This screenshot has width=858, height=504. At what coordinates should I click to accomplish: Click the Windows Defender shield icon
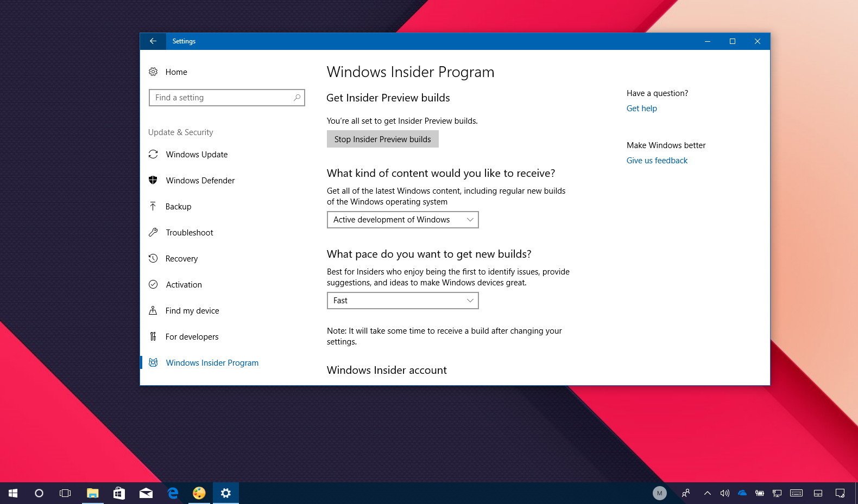[x=153, y=180]
